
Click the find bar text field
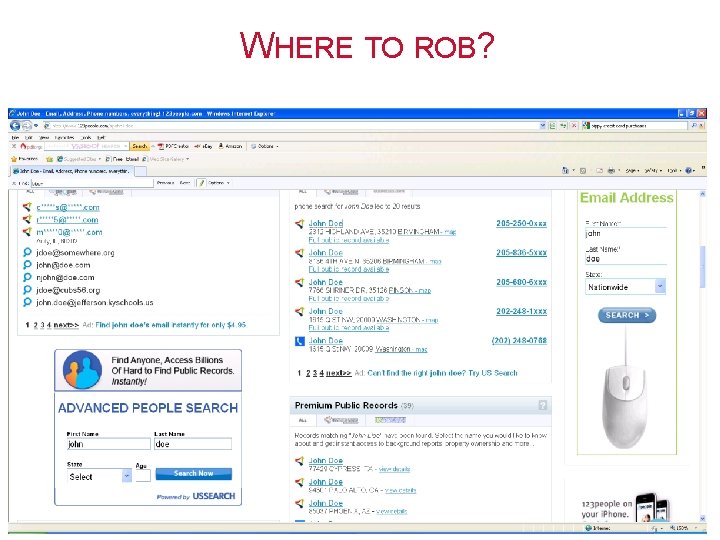click(92, 183)
